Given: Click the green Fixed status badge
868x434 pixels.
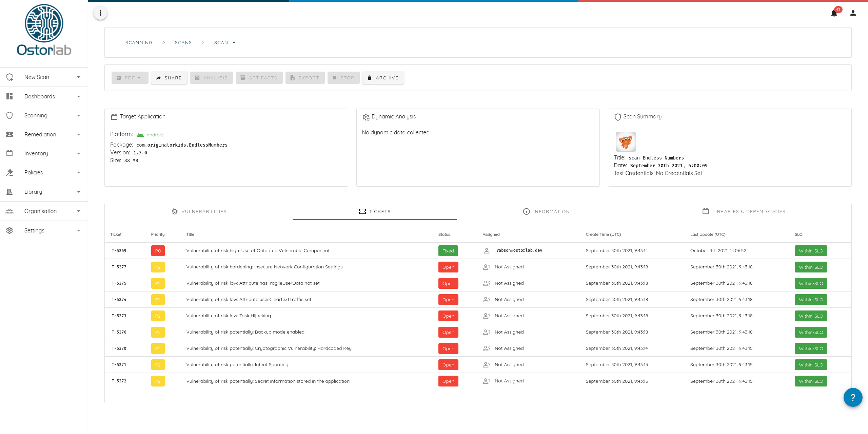Looking at the screenshot, I should (x=448, y=251).
